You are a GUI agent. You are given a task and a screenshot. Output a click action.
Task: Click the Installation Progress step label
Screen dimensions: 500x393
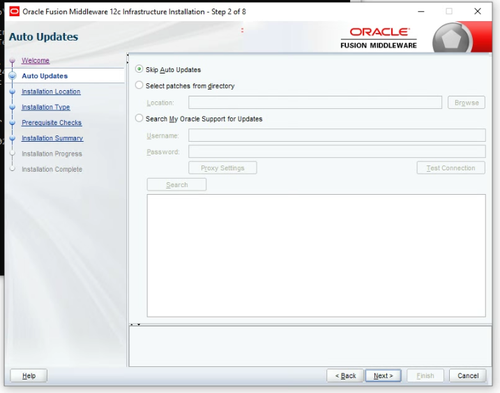(52, 154)
